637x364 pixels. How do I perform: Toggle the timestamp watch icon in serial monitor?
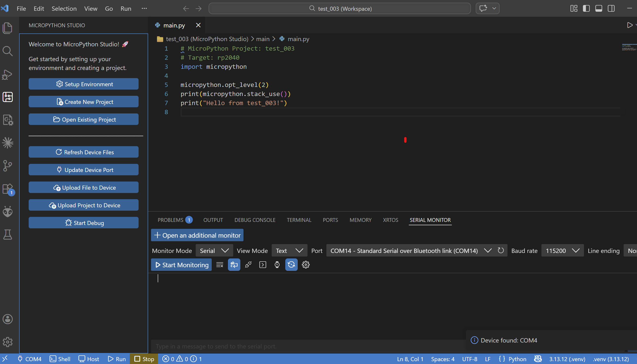[277, 265]
